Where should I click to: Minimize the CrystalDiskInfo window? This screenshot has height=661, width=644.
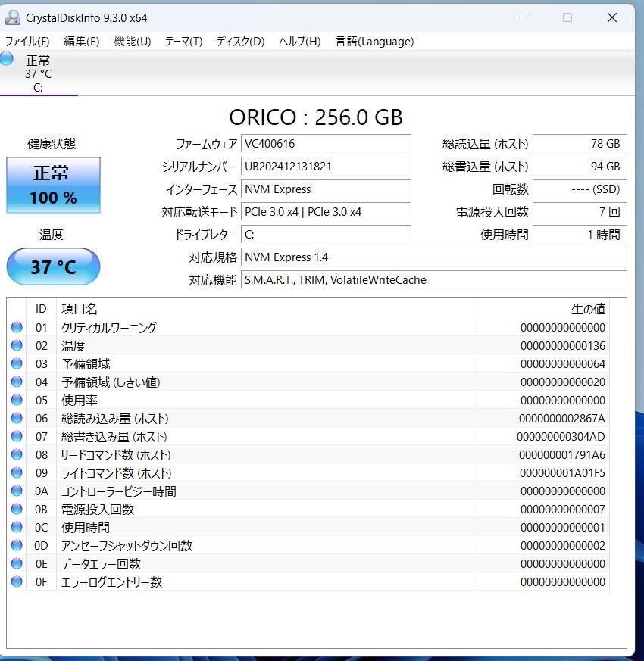coord(524,17)
